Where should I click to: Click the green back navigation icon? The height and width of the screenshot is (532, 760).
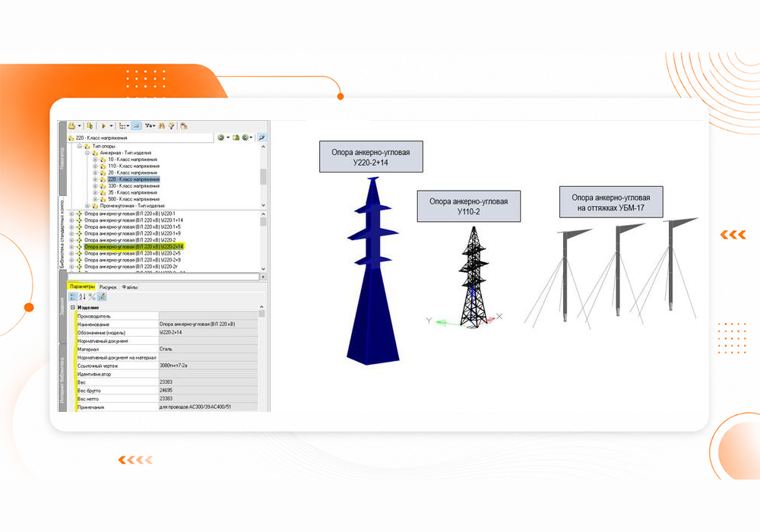click(x=221, y=138)
